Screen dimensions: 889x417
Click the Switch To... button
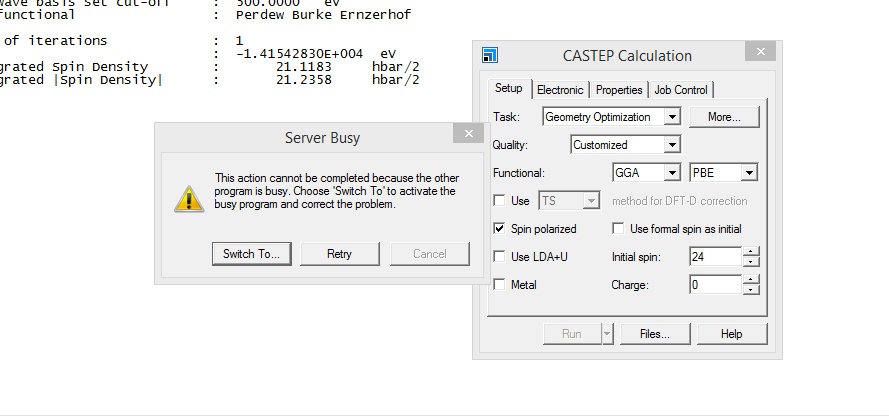(x=252, y=254)
